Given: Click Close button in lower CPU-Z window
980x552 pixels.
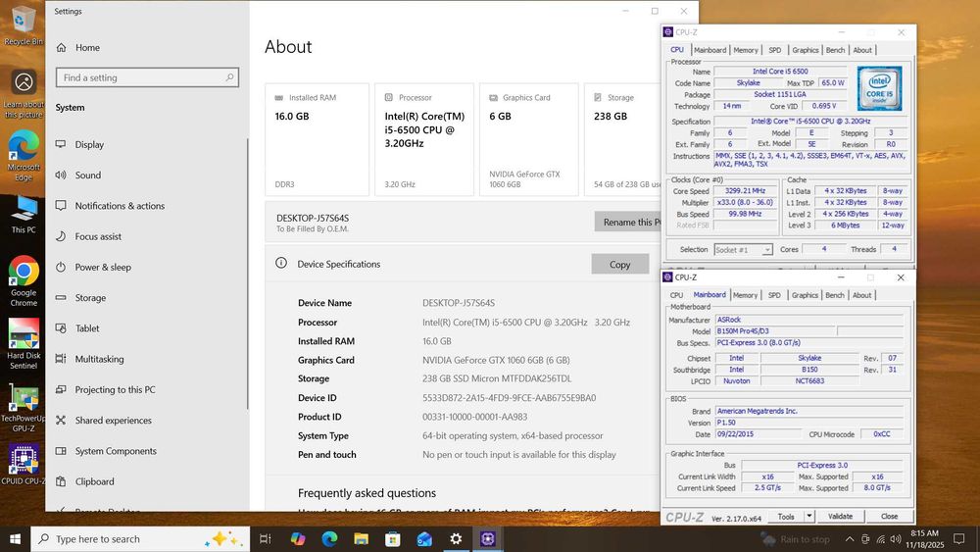Looking at the screenshot, I should tap(889, 517).
